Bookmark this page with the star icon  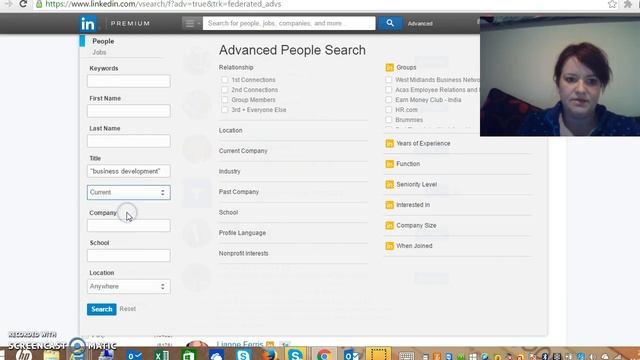tap(612, 4)
